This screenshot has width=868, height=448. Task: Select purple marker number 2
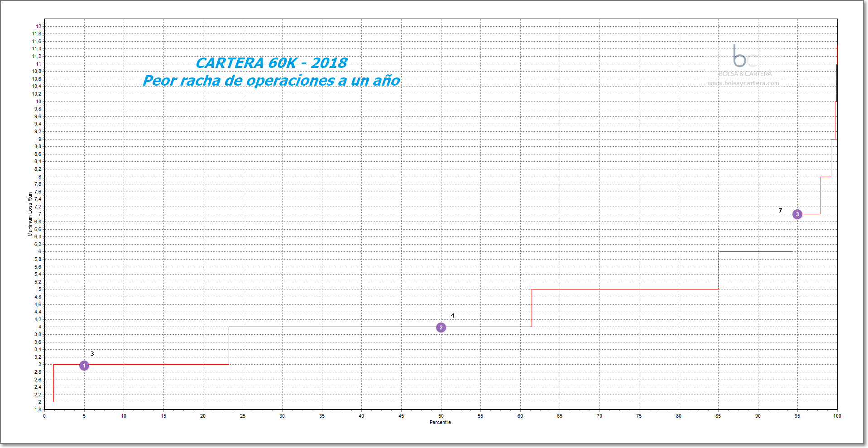pos(441,328)
